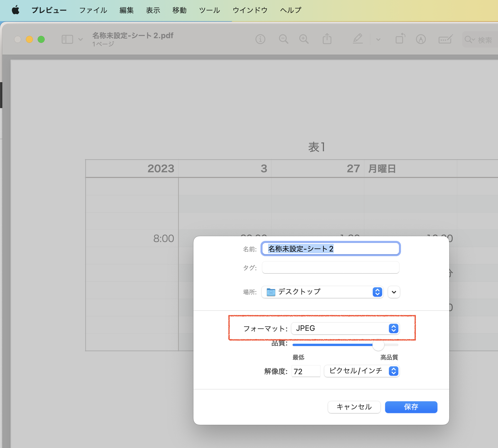The image size is (498, 448).
Task: Open the sidebar view options chevron
Action: coord(81,39)
